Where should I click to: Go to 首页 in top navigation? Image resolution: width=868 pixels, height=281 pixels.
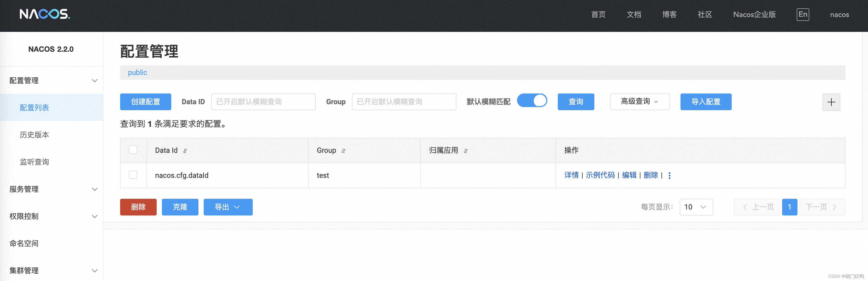598,14
